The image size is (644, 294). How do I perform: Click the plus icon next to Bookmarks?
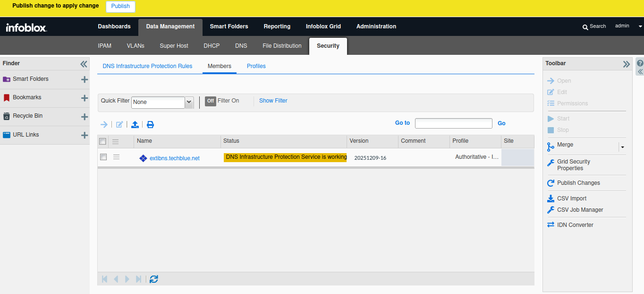point(85,98)
